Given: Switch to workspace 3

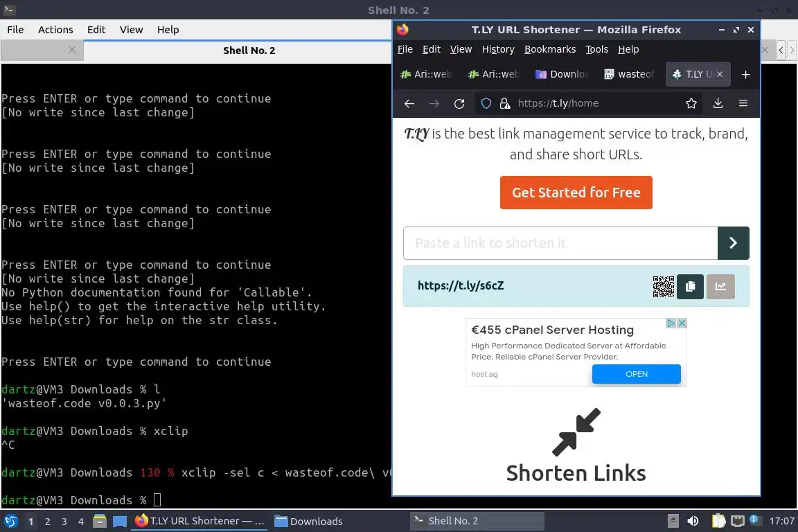Looking at the screenshot, I should pyautogui.click(x=64, y=522).
